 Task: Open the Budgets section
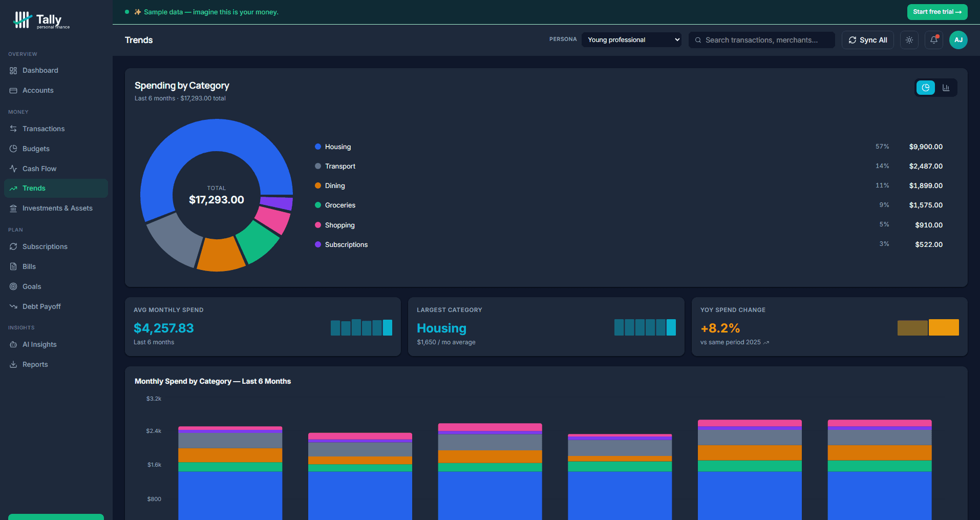[x=56, y=149]
